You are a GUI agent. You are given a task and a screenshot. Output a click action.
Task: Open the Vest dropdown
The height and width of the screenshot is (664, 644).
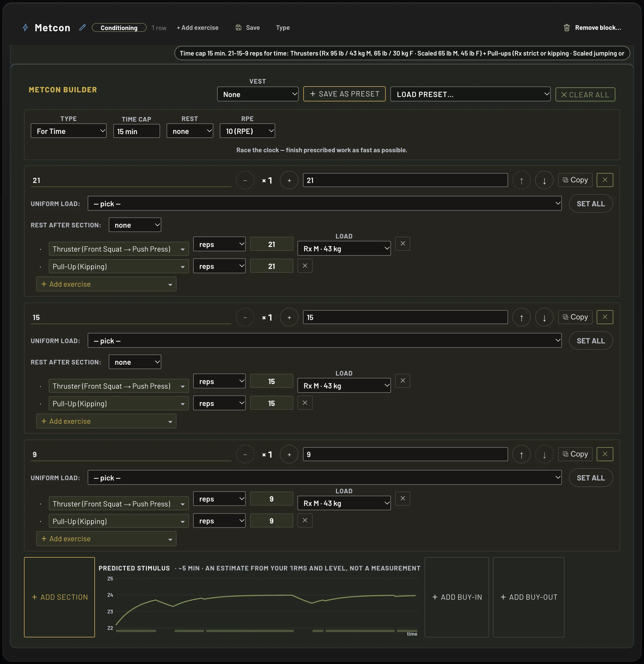click(257, 94)
